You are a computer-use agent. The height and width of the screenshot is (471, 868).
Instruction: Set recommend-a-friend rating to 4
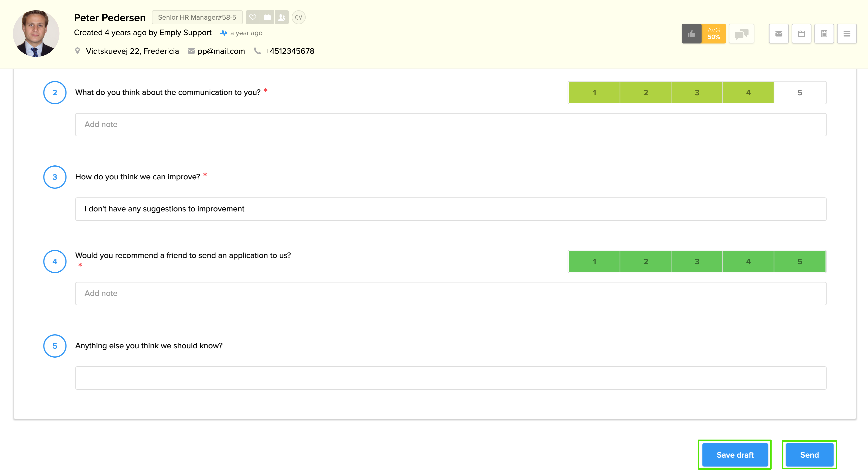(748, 261)
